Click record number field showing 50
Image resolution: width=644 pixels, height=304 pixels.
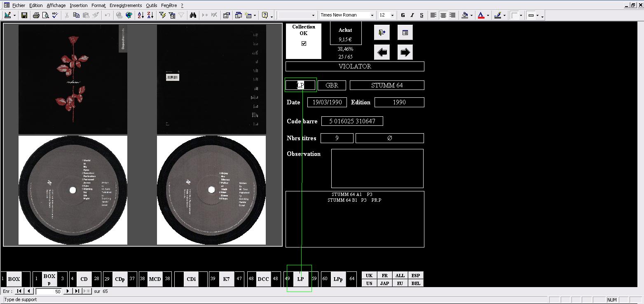[49, 291]
